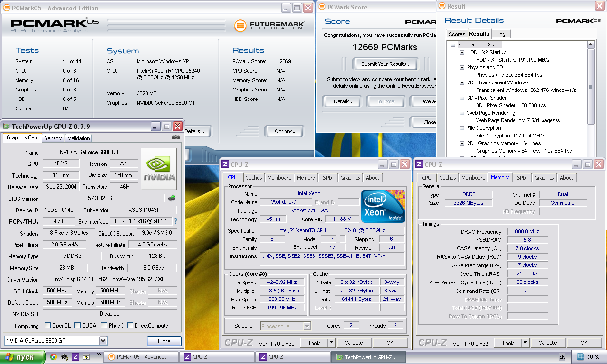Click the Bus Interface question mark icon
This screenshot has height=364, width=607.
[x=175, y=221]
